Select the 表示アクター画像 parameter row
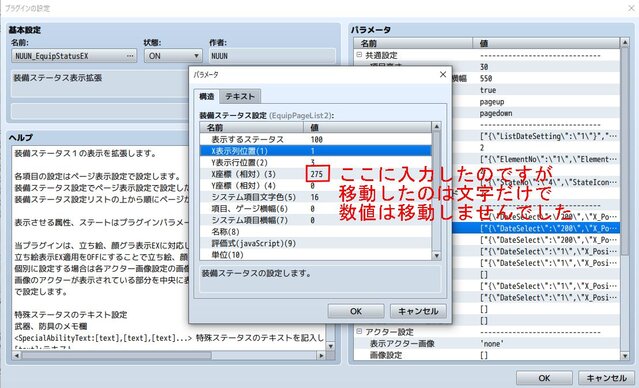This screenshot has height=388, width=639. coord(487,344)
